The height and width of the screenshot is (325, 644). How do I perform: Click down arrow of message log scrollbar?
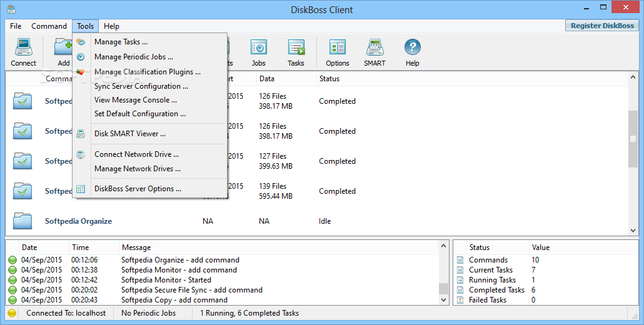[x=443, y=300]
